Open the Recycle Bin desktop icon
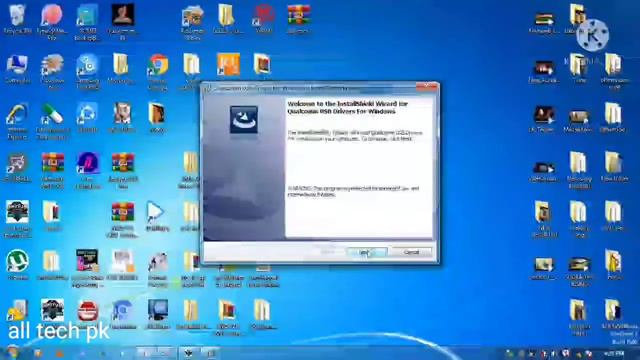This screenshot has height=360, width=640. 17,18
